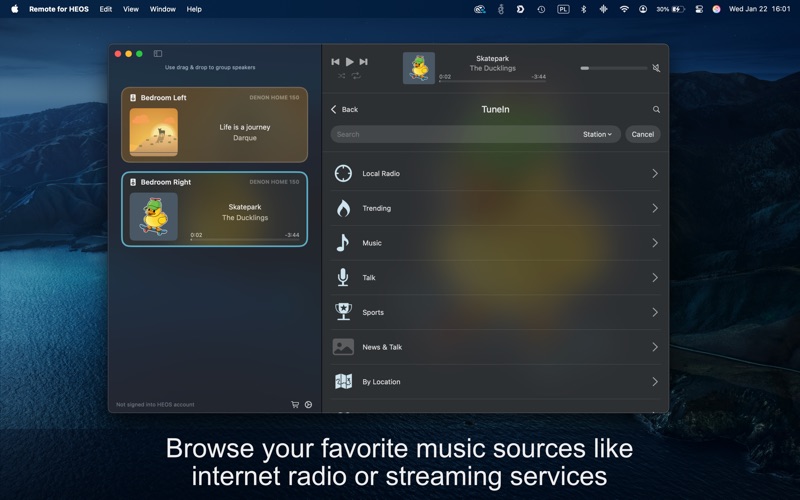800x500 pixels.
Task: Open the Help menu
Action: tap(194, 9)
